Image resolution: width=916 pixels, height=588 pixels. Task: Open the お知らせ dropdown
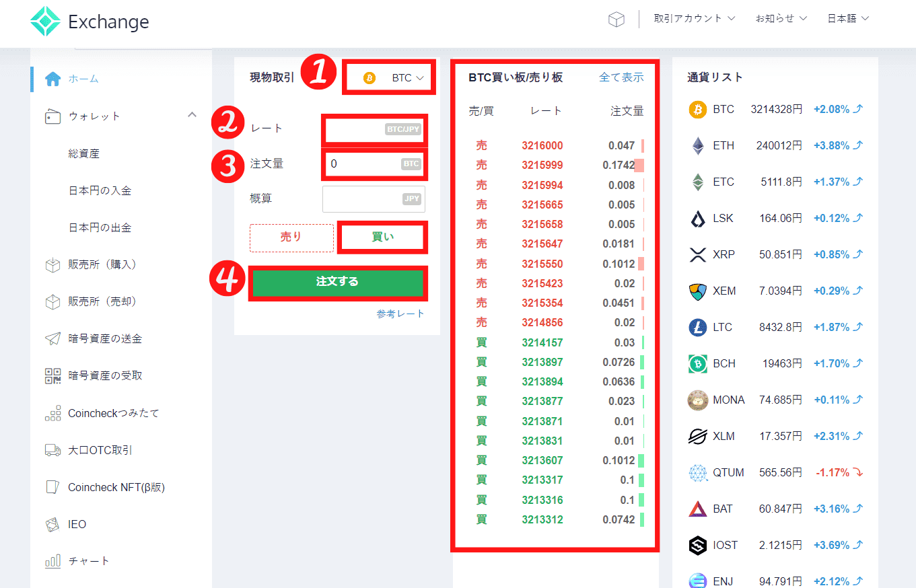coord(781,19)
